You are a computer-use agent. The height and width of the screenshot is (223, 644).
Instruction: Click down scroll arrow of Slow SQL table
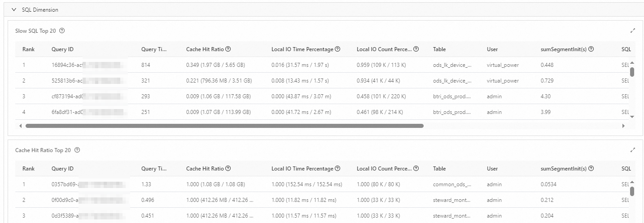point(632,117)
